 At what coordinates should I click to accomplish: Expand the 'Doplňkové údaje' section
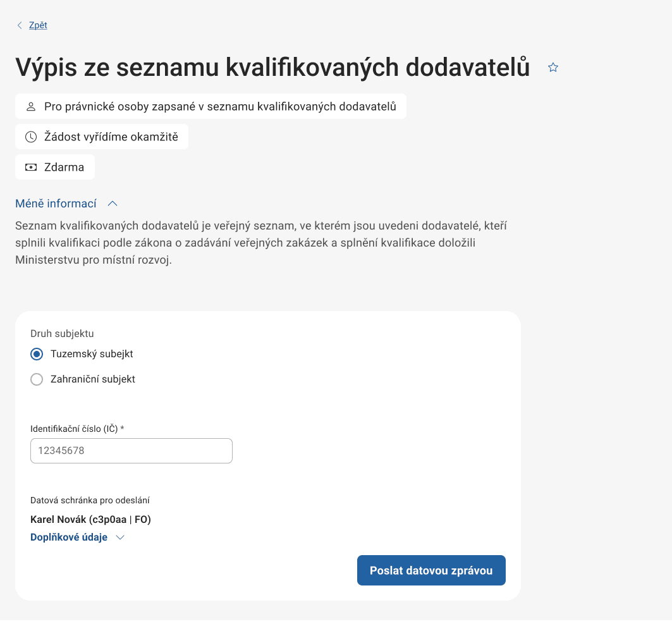coord(68,537)
